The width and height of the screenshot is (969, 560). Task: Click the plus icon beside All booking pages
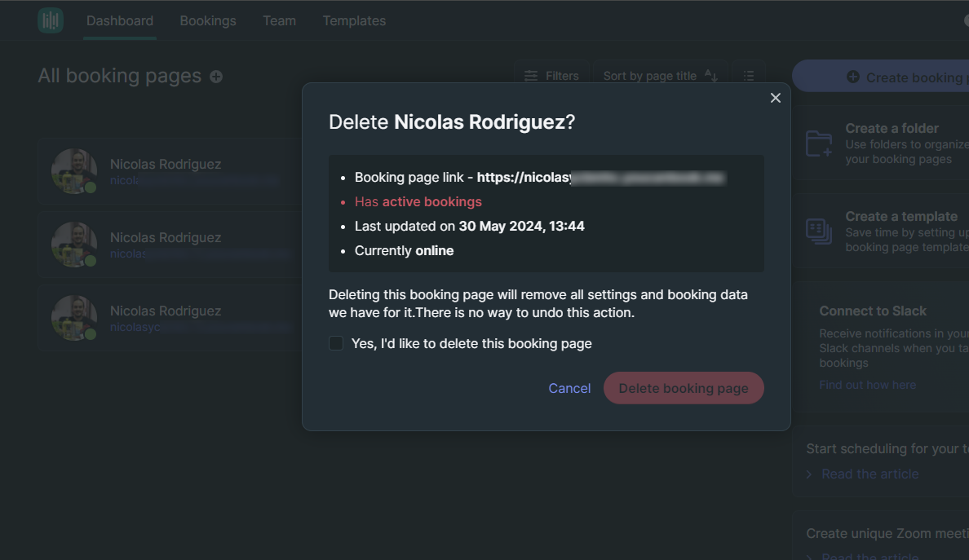click(216, 77)
